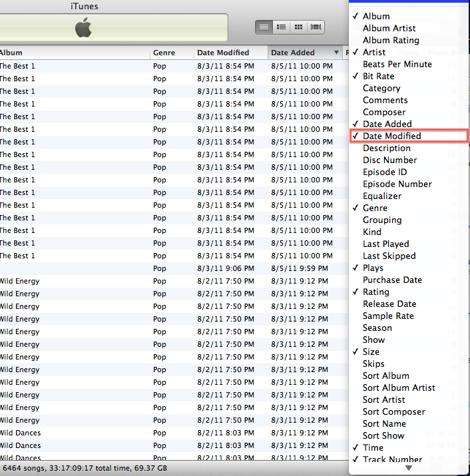This screenshot has width=470, height=476.
Task: Uncheck Rating column option
Action: point(408,292)
